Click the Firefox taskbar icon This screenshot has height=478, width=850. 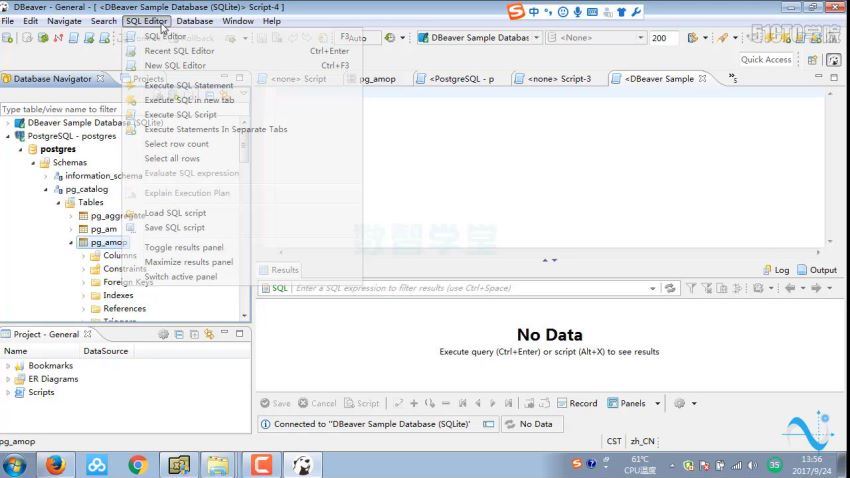point(56,465)
